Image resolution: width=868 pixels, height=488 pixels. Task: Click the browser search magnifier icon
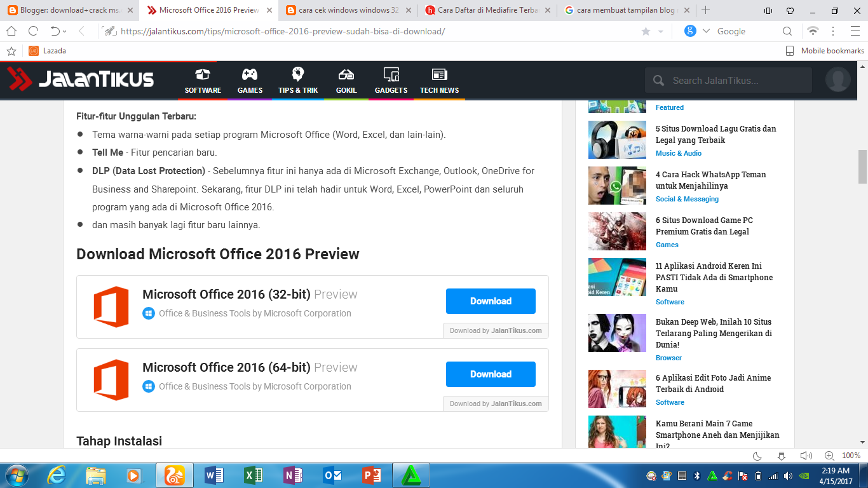(787, 31)
